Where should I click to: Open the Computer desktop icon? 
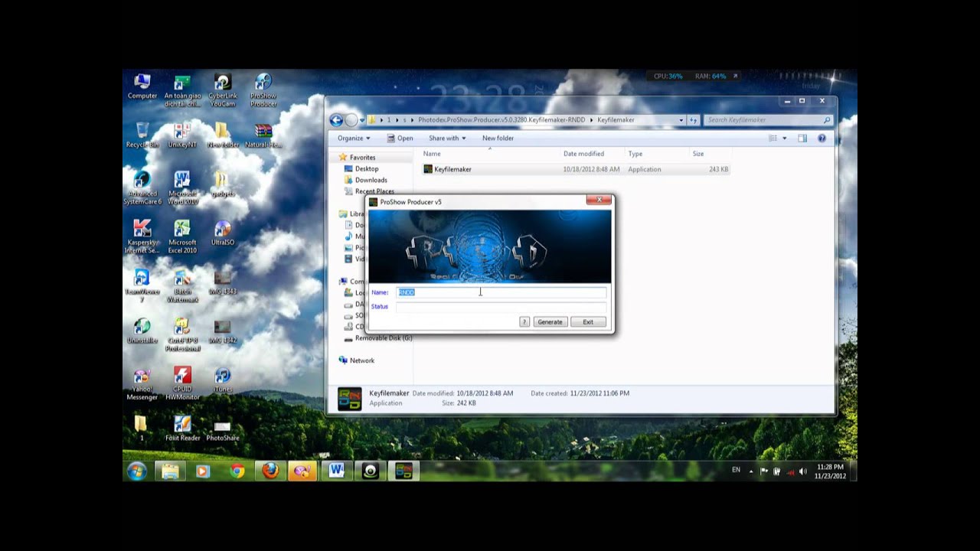click(142, 86)
